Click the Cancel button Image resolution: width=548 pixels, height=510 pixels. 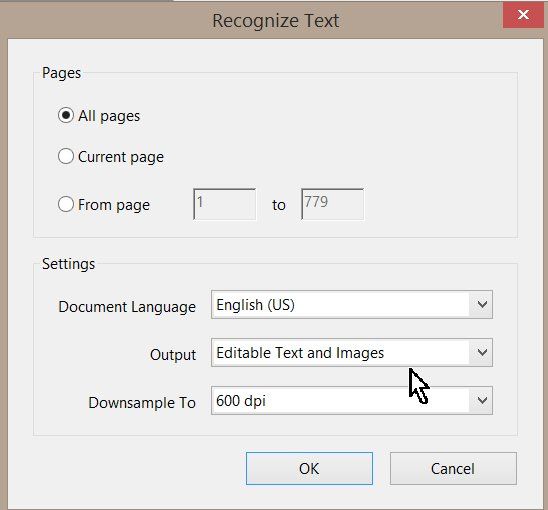coord(453,468)
